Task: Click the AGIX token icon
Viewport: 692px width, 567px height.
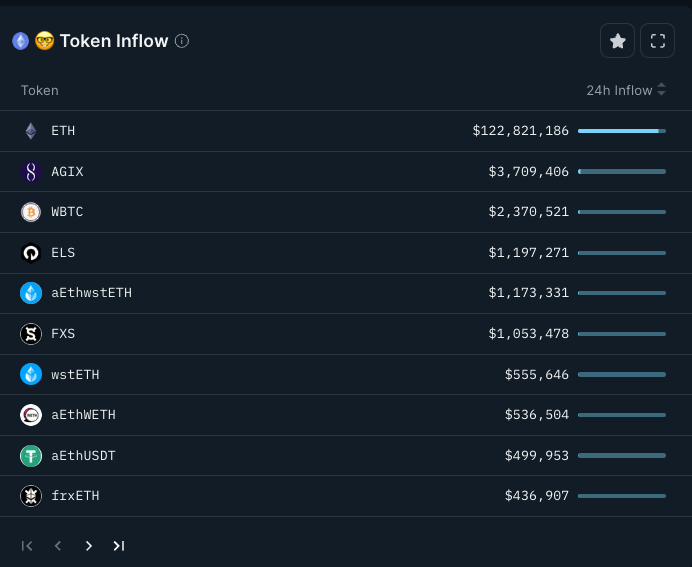Action: pyautogui.click(x=31, y=172)
